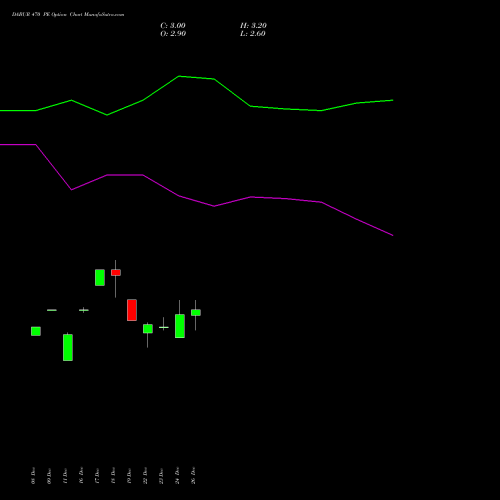Click the close value C: 3.00

coord(173,26)
